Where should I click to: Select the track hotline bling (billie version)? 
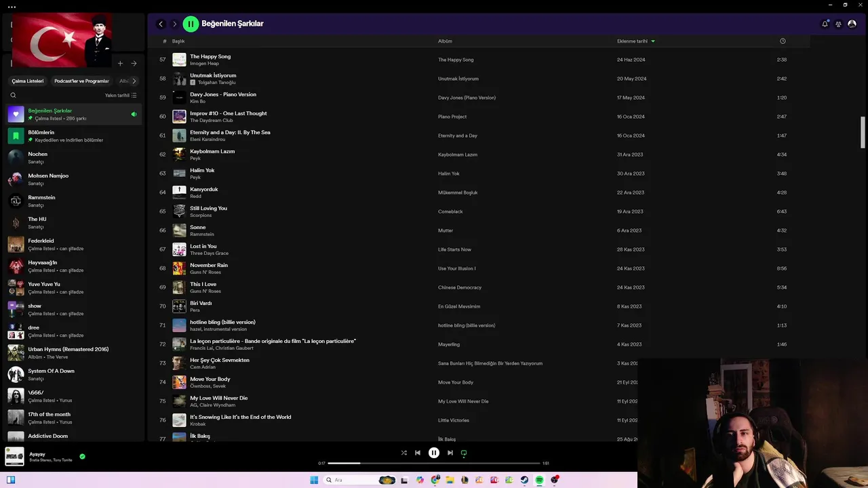pyautogui.click(x=222, y=322)
